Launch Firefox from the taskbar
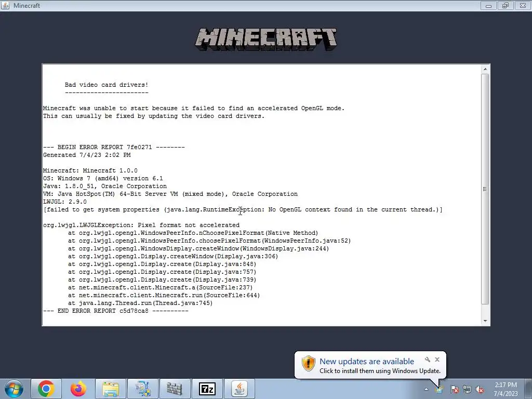The width and height of the screenshot is (532, 399). (78, 389)
